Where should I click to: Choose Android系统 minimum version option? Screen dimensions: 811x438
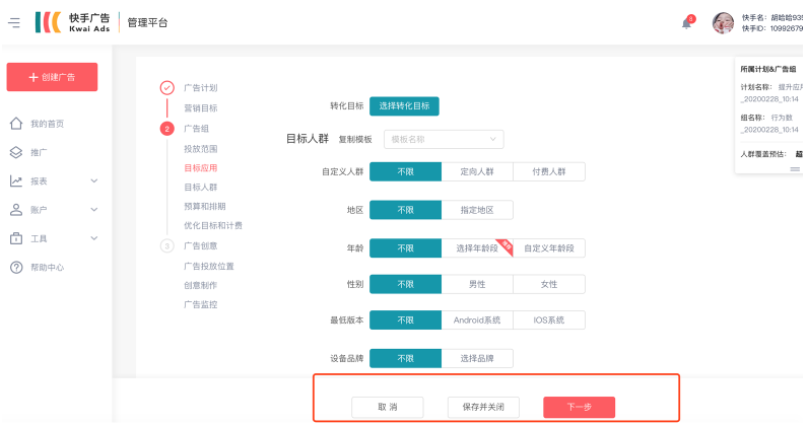(477, 321)
